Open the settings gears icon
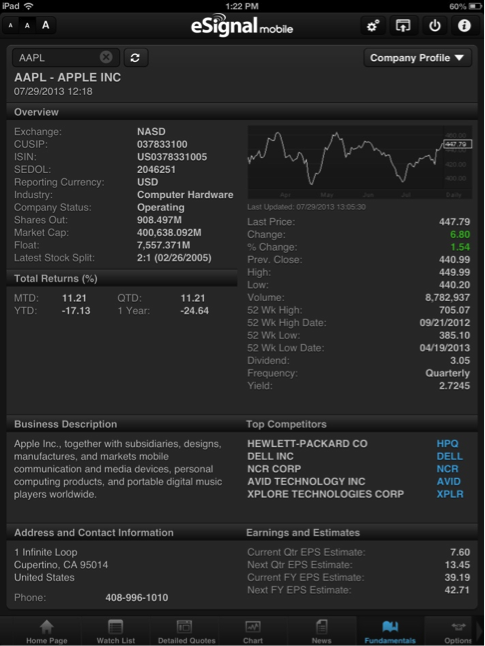Viewport: 485px width, 646px height. click(x=373, y=26)
